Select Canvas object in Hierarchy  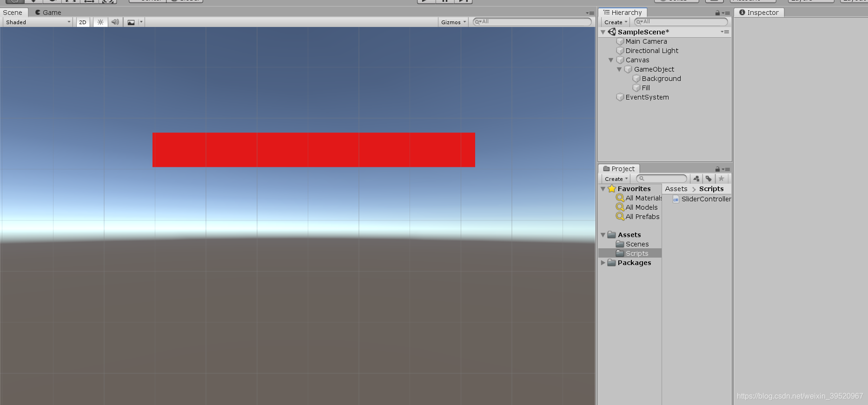pos(637,60)
